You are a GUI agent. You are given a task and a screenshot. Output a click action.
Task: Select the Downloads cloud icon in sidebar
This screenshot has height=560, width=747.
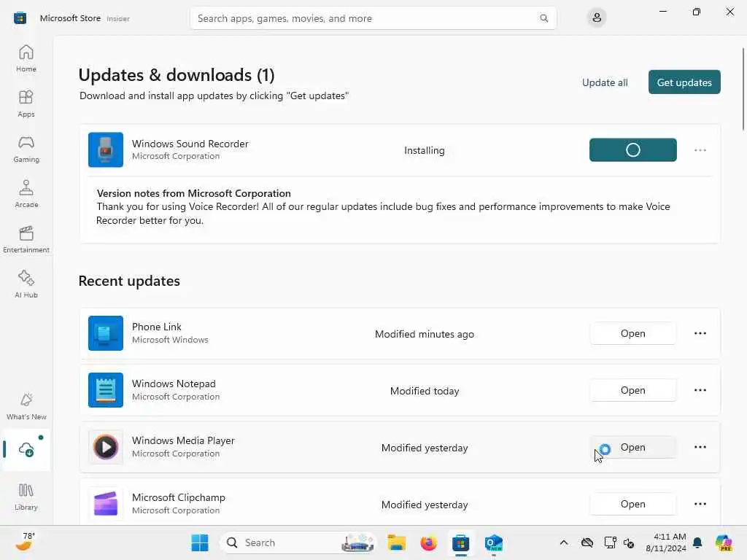(26, 449)
